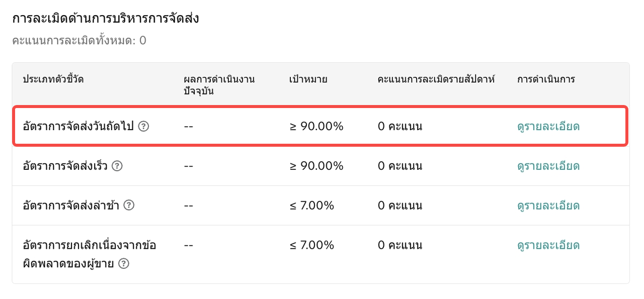This screenshot has height=299, width=644.
Task: Click help icon beside อัตราการจัดส่งวันถัดไป
Action: (x=143, y=127)
